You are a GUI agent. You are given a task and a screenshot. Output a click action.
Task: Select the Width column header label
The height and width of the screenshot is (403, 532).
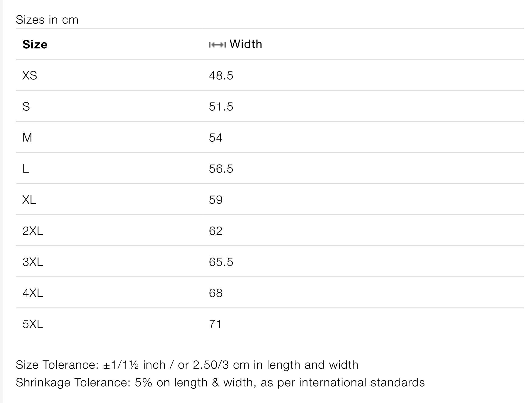[245, 44]
